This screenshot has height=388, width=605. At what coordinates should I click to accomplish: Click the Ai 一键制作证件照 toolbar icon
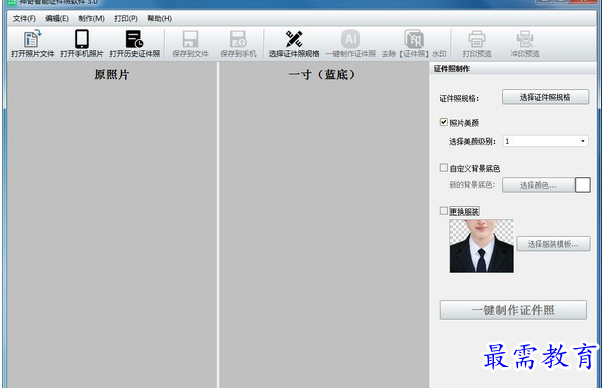[350, 43]
